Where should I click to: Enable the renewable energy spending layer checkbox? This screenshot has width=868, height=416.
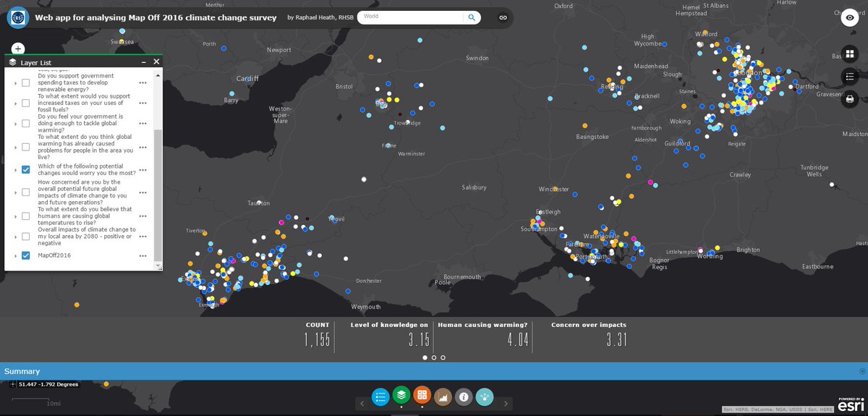[25, 83]
